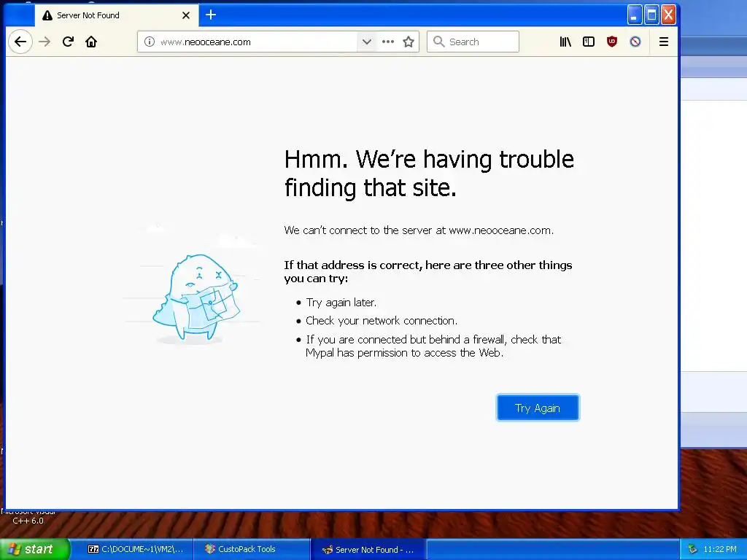The height and width of the screenshot is (560, 747).
Task: Open the hamburger application menu
Action: (664, 42)
